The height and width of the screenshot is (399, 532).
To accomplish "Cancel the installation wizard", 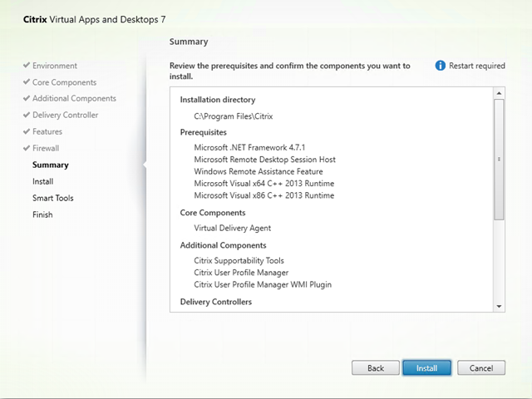I will pos(481,367).
